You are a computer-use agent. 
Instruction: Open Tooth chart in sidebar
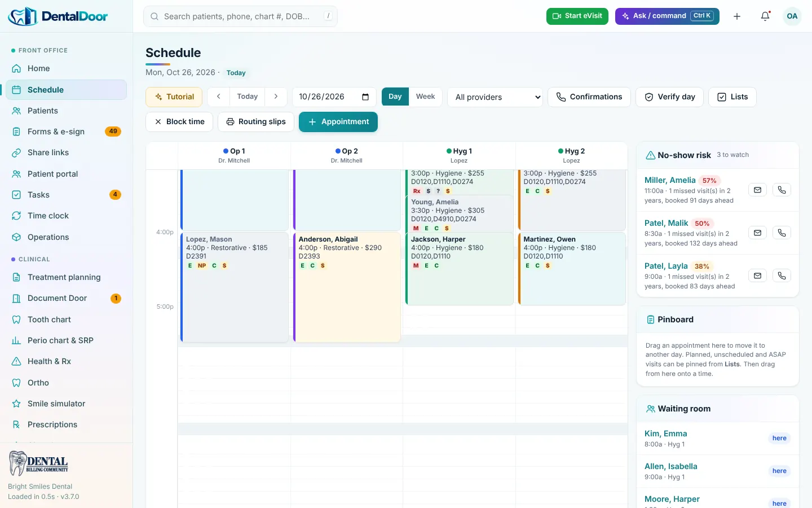click(66, 319)
